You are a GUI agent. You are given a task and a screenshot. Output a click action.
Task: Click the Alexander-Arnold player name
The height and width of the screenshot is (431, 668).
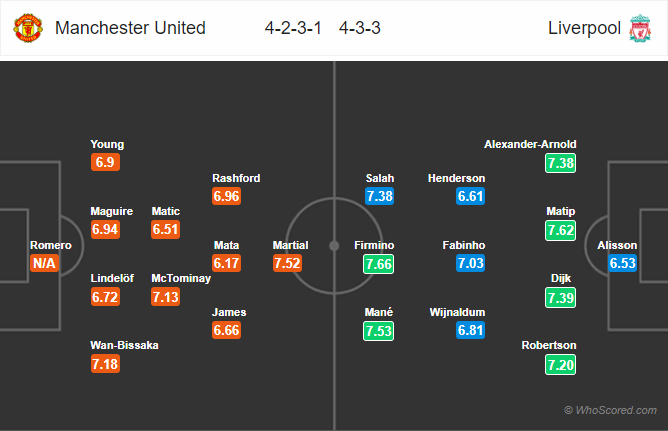coord(530,144)
